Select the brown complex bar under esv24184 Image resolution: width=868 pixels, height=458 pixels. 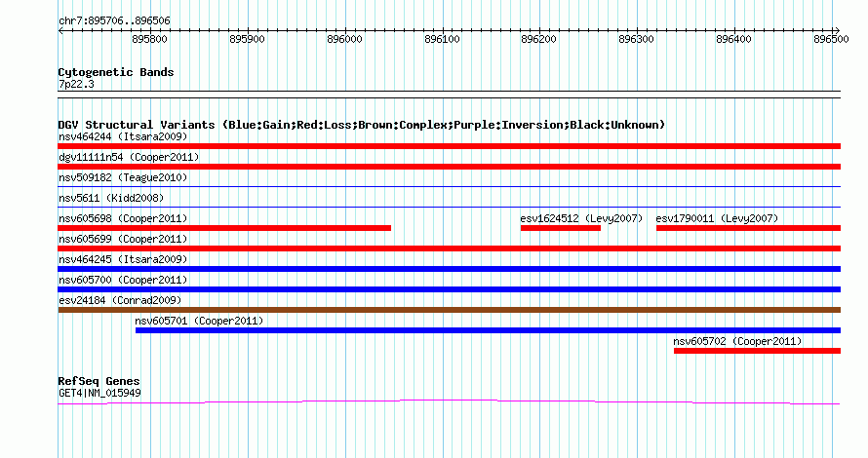(x=449, y=310)
